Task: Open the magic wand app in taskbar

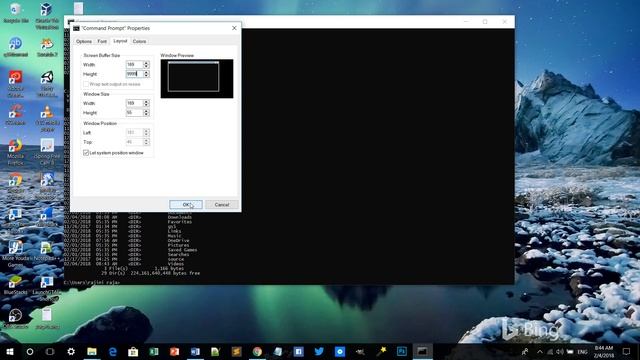Action: [381, 351]
